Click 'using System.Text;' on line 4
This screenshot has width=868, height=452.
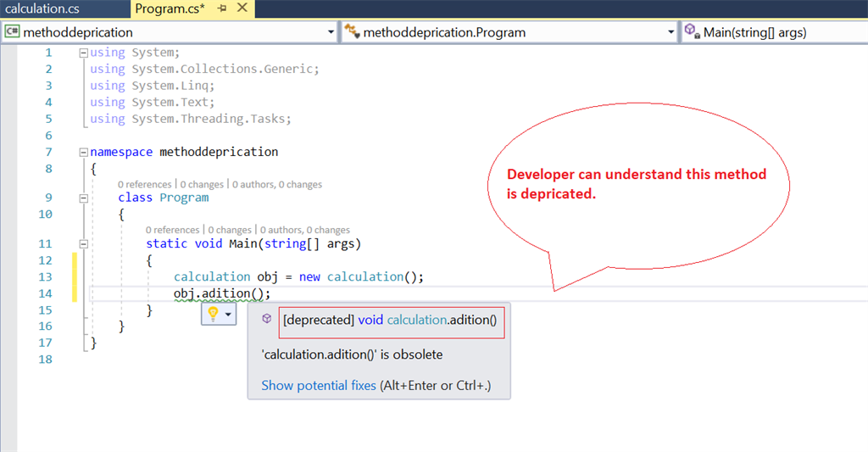[x=153, y=103]
